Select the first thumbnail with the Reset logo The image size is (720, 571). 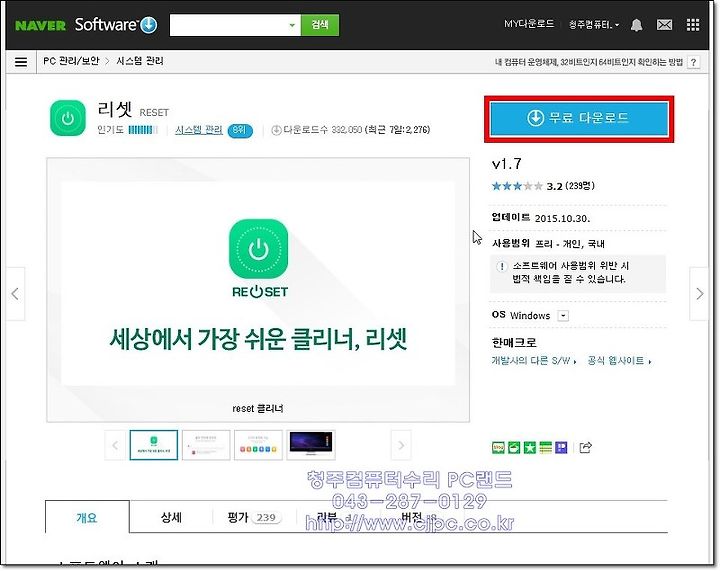[x=154, y=445]
